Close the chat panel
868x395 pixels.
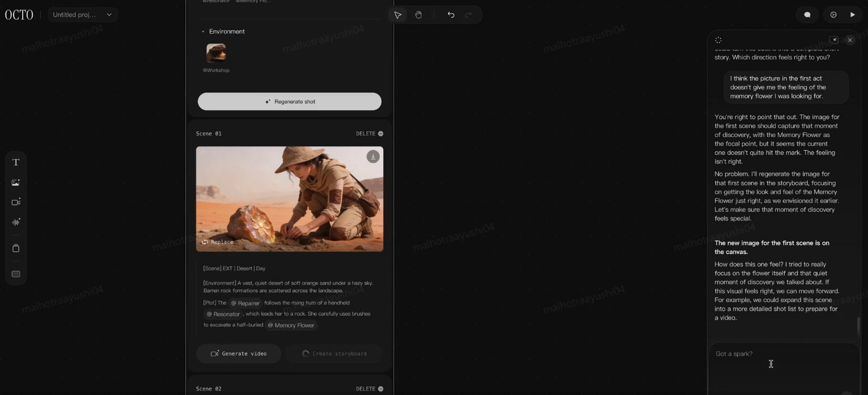tap(849, 40)
